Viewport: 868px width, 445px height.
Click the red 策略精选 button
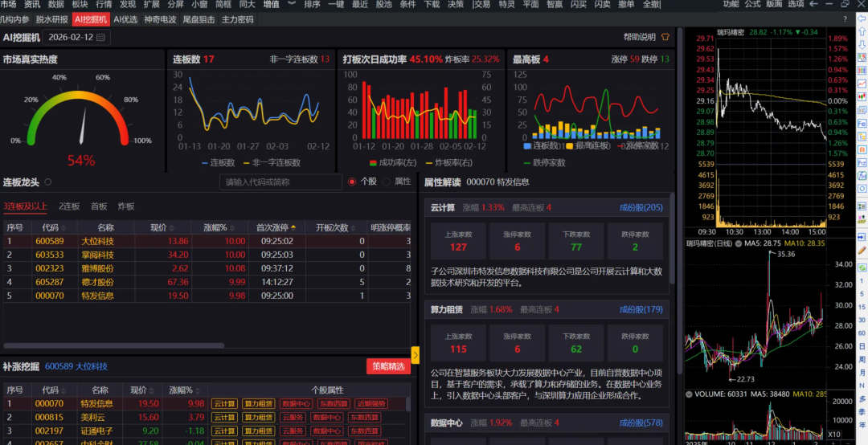click(x=388, y=366)
